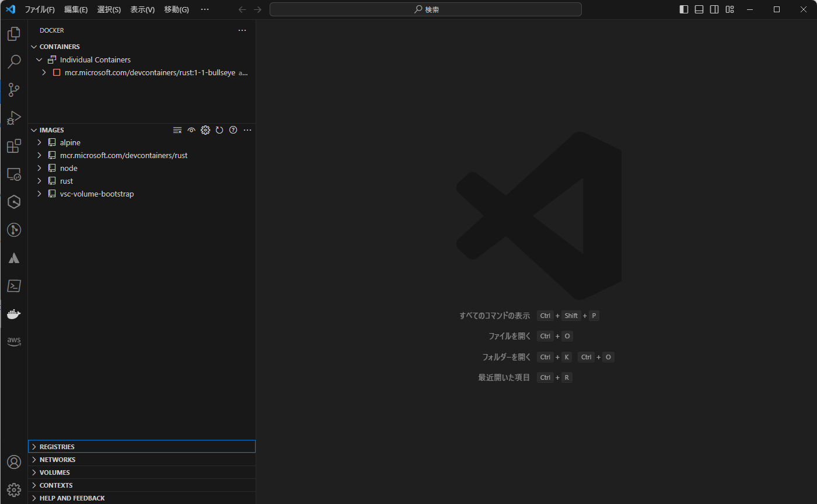Viewport: 817px width, 504px height.
Task: Open the Explorer view in activity bar
Action: 13,34
